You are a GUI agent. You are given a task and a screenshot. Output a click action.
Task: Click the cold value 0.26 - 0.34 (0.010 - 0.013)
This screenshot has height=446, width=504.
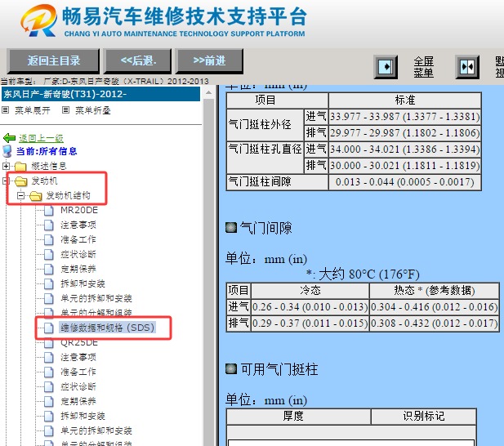click(x=310, y=307)
